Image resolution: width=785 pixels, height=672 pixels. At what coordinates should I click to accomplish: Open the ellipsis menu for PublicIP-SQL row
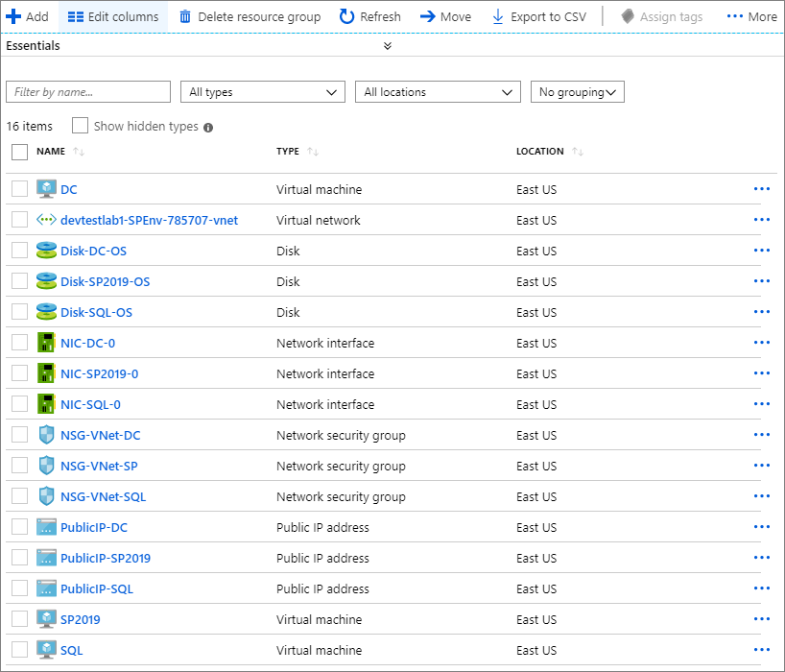click(x=761, y=588)
